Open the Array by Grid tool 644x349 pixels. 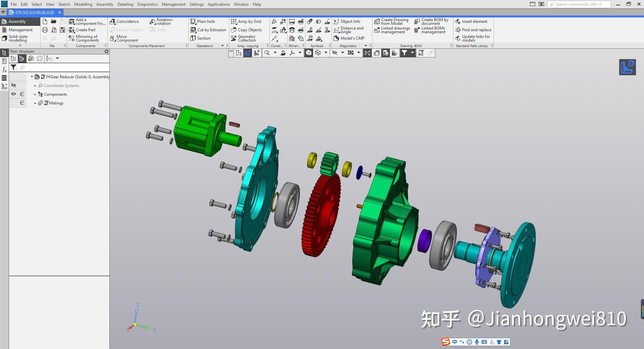point(248,21)
